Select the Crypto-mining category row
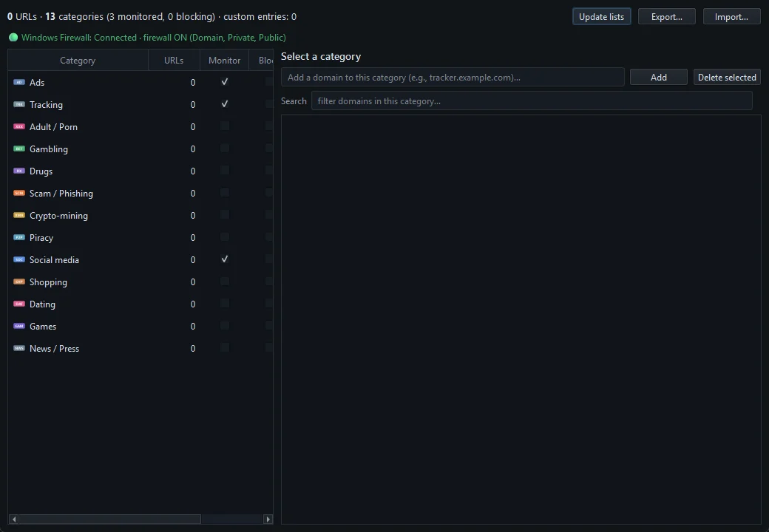Image resolution: width=769 pixels, height=532 pixels. (x=140, y=215)
